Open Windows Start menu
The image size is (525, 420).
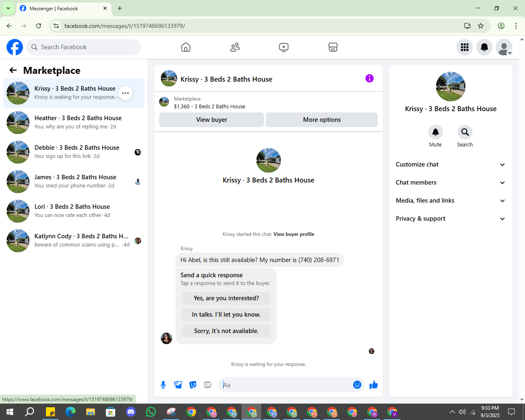pyautogui.click(x=10, y=412)
